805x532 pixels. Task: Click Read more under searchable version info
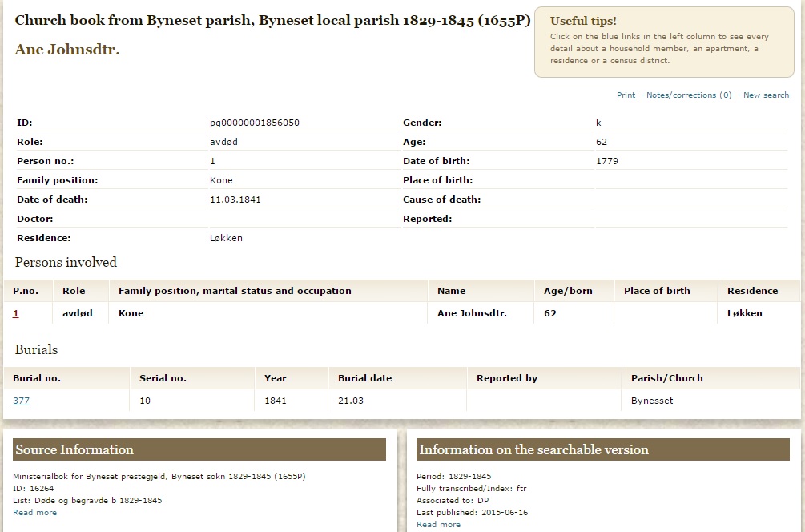tap(438, 524)
